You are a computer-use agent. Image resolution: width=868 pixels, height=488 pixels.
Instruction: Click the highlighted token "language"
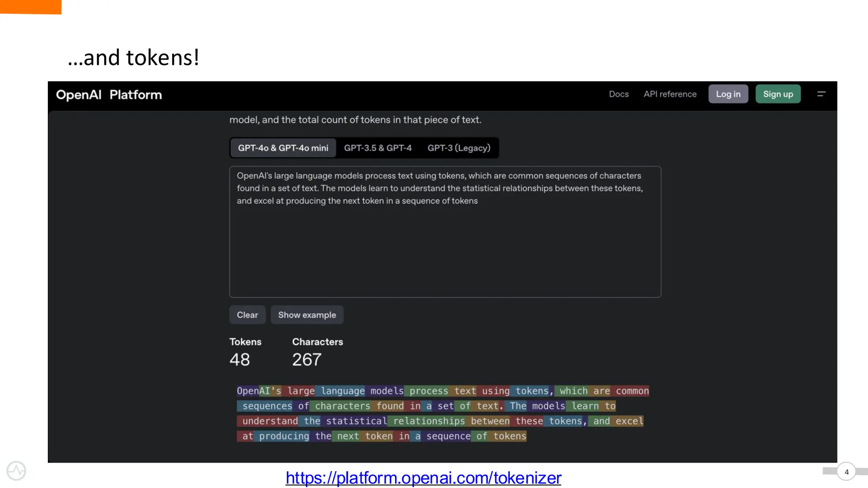pyautogui.click(x=340, y=391)
